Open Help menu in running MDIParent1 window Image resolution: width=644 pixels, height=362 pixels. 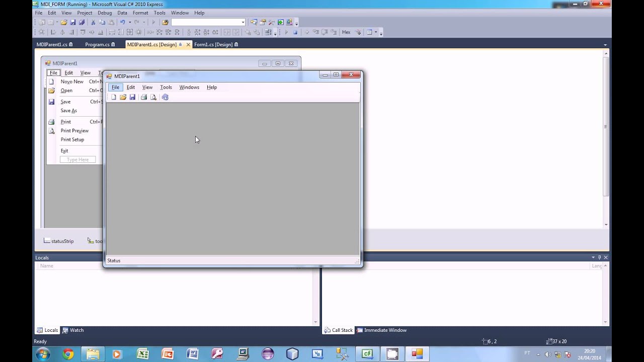click(212, 87)
